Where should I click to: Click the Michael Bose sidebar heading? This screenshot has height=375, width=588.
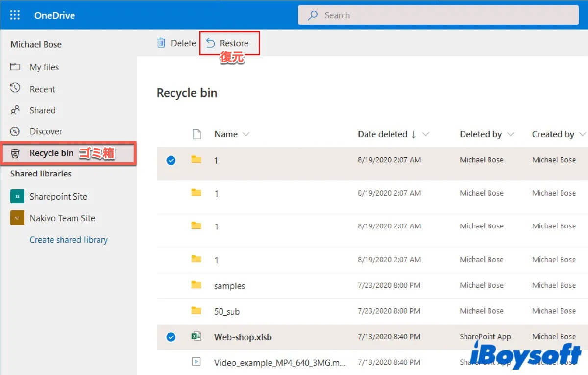(x=36, y=44)
